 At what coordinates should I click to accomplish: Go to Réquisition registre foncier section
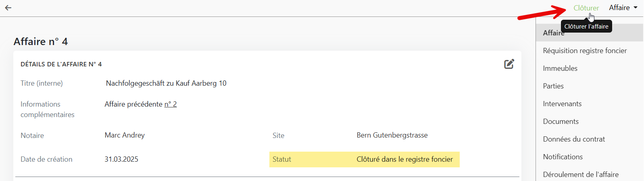tap(585, 51)
